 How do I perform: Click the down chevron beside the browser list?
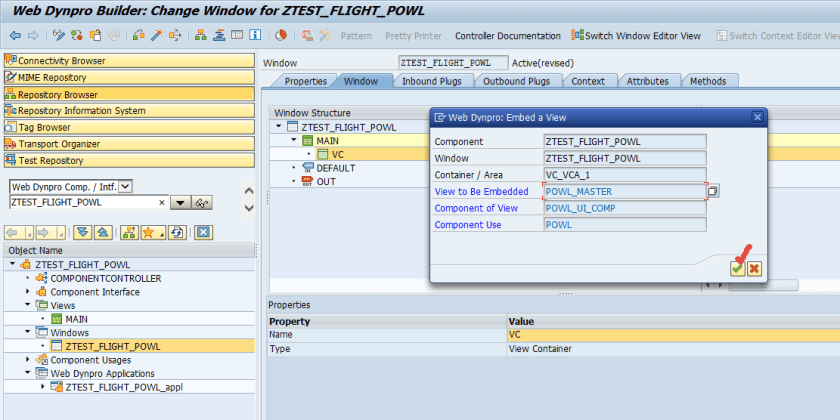(x=249, y=208)
